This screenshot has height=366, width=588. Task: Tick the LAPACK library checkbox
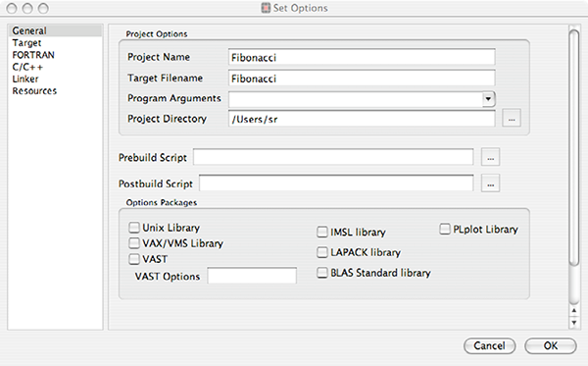pyautogui.click(x=322, y=252)
